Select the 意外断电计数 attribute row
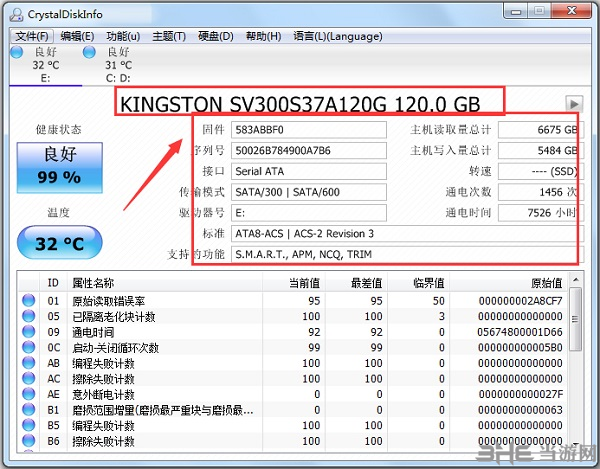Image resolution: width=600 pixels, height=469 pixels. coord(293,394)
